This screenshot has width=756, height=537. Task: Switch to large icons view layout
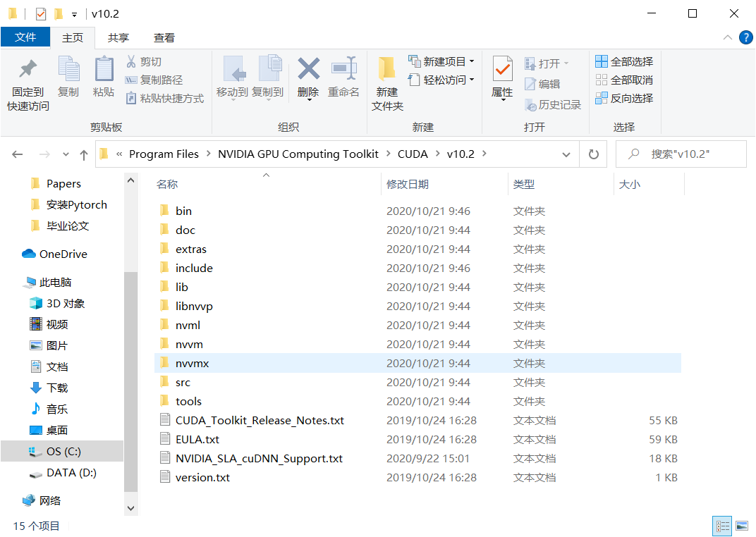[x=742, y=526]
